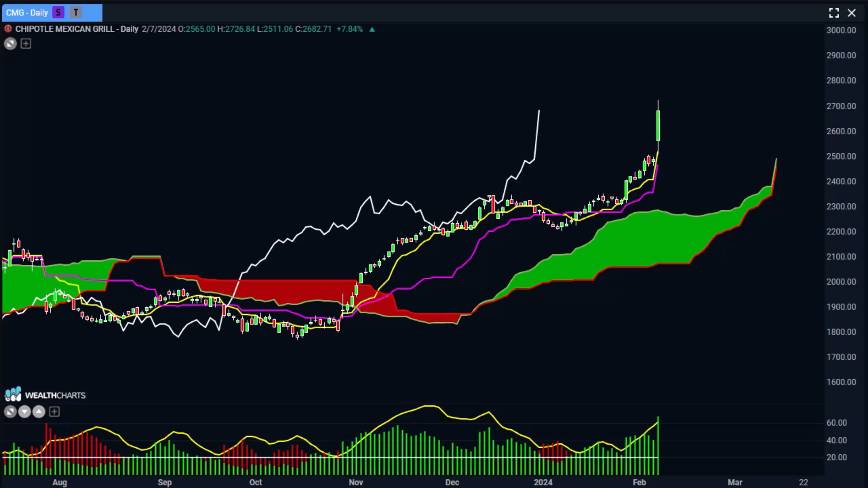
Task: Click the open value O:2565.00
Action: (x=197, y=29)
